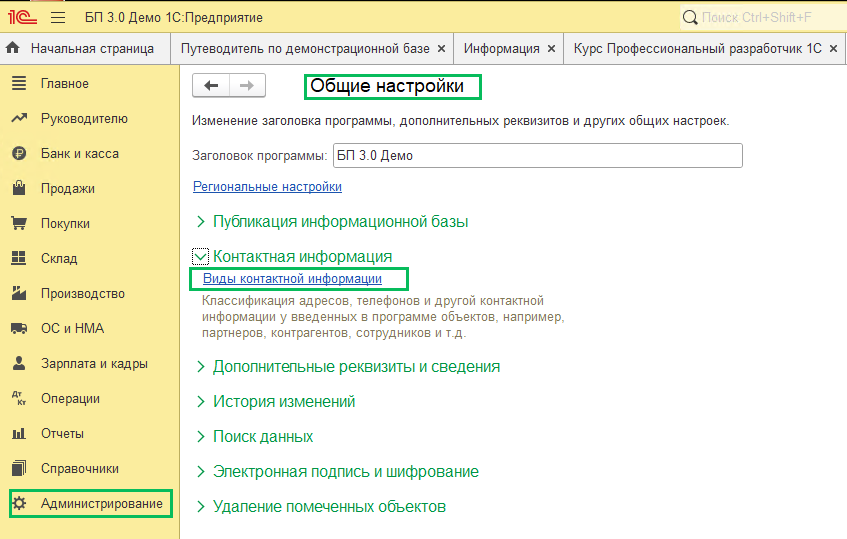The height and width of the screenshot is (539, 847).
Task: Click the 1C logo icon
Action: 22,18
